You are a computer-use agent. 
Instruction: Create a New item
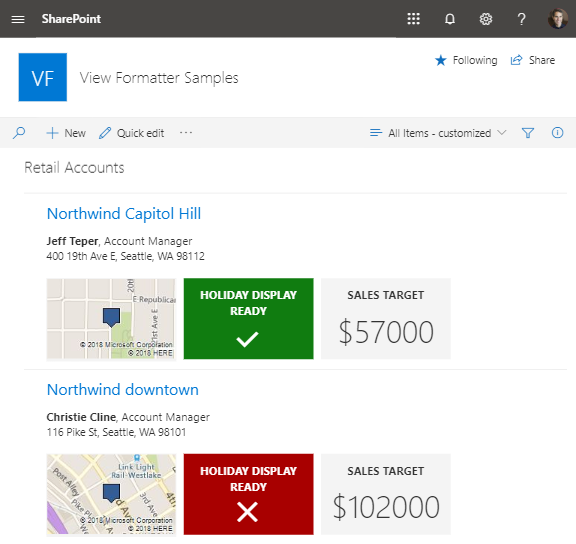click(66, 133)
